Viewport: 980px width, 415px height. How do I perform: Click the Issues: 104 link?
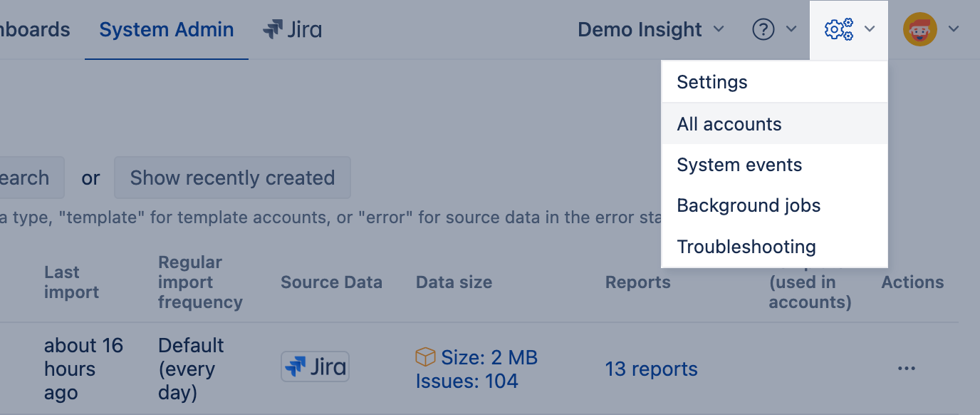(466, 381)
